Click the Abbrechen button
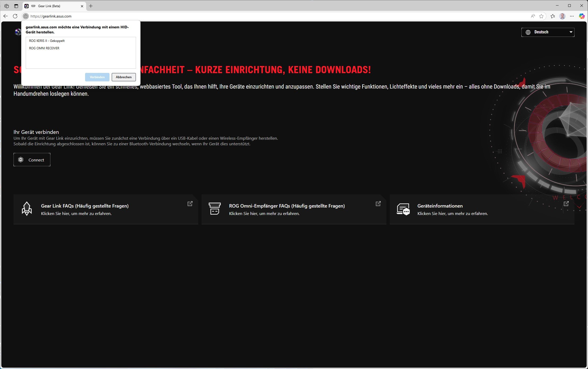Viewport: 588px width, 369px height. (x=124, y=77)
